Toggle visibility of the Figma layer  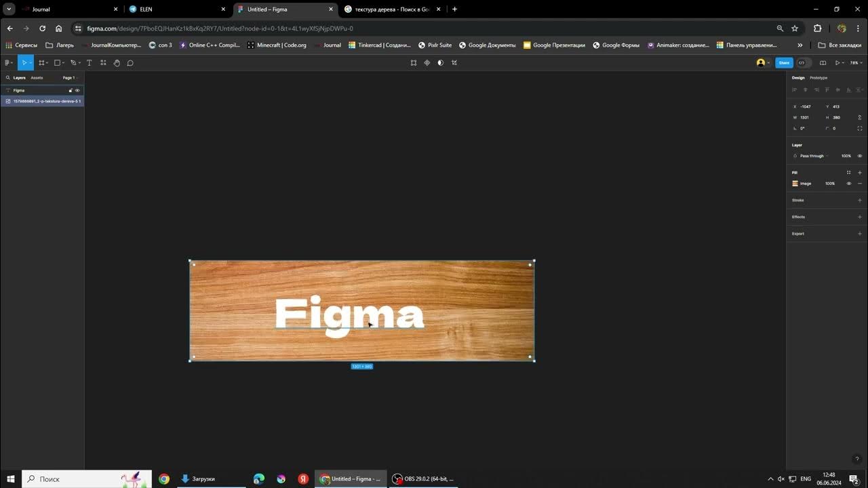[77, 90]
